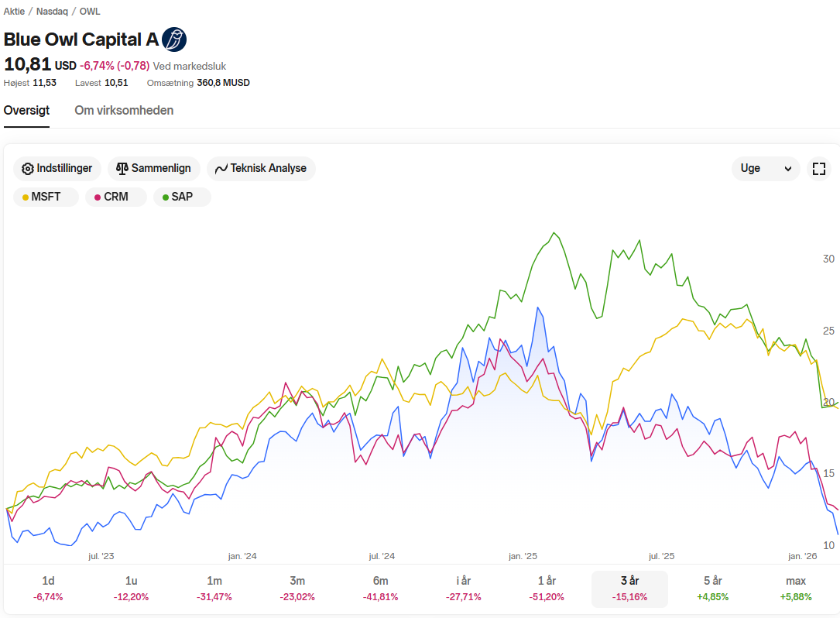Select the 3m time range
The image size is (840, 618).
[297, 589]
